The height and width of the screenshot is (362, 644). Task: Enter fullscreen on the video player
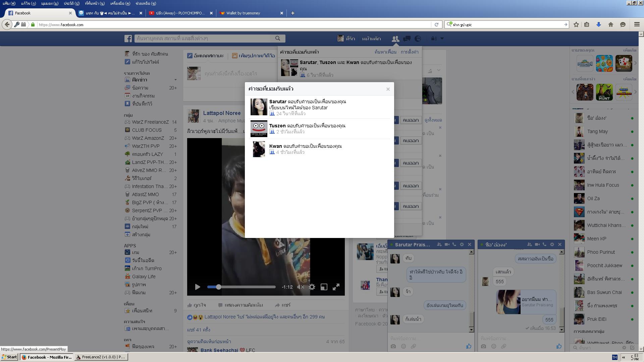pyautogui.click(x=336, y=287)
